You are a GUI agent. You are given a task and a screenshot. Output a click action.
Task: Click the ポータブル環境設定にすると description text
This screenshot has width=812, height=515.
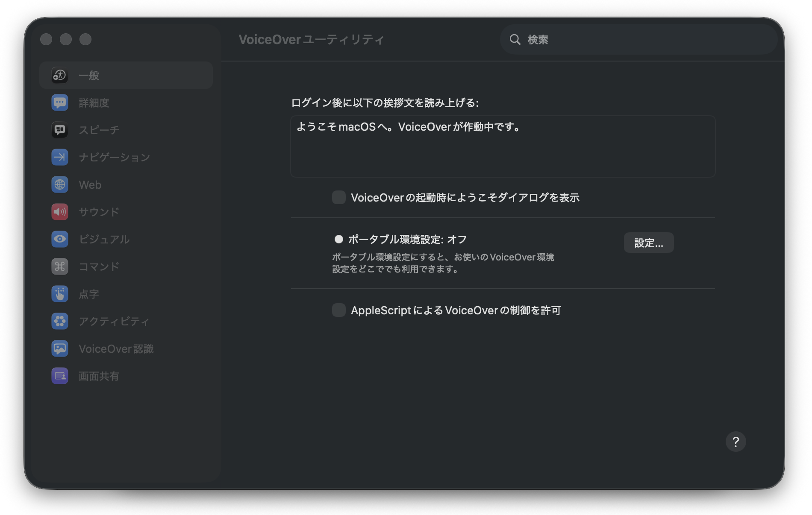coord(443,263)
